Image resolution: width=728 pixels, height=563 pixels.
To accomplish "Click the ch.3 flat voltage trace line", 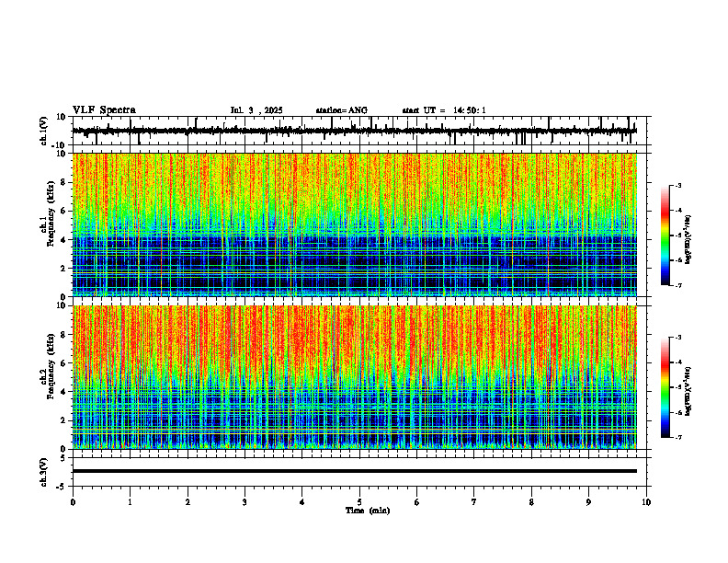I will point(354,471).
